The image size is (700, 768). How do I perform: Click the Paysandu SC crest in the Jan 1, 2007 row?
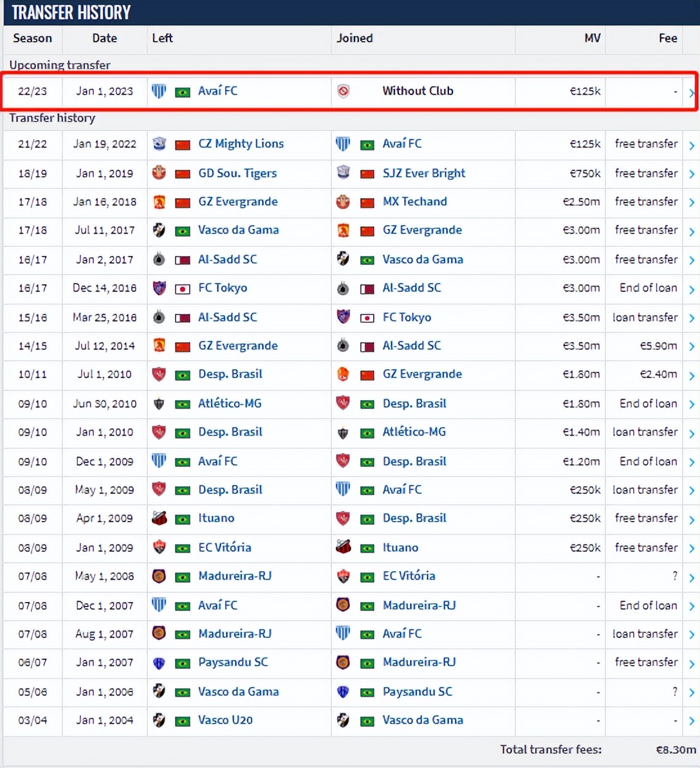pyautogui.click(x=159, y=663)
